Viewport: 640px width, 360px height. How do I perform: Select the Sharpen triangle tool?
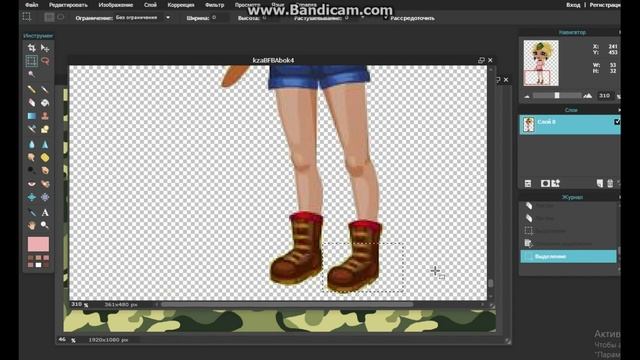click(45, 144)
